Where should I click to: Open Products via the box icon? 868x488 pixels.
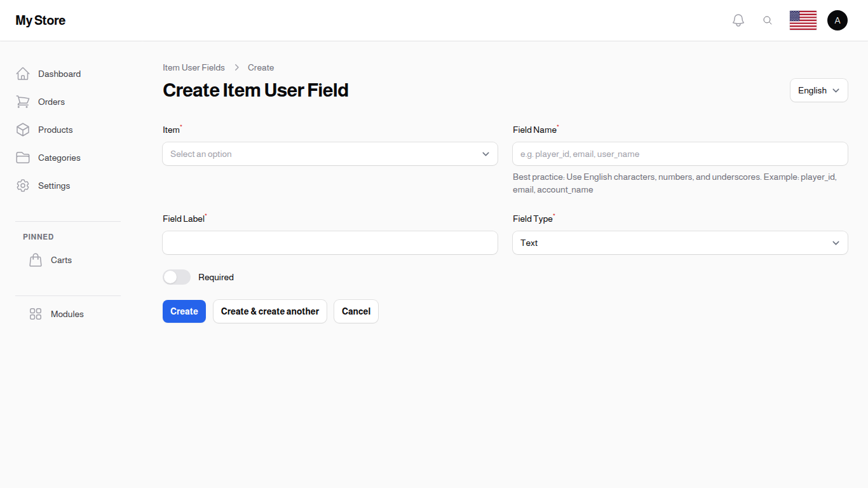(23, 130)
